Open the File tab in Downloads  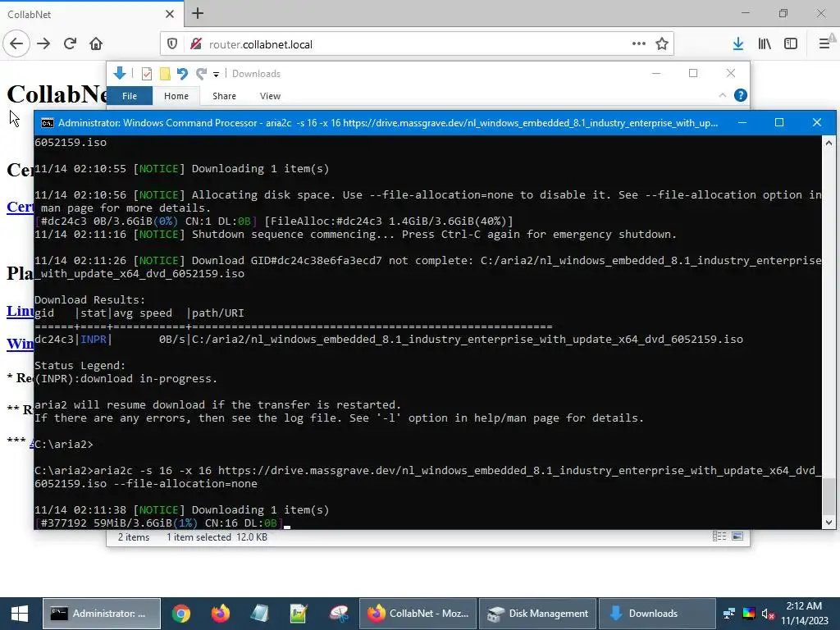pyautogui.click(x=130, y=96)
